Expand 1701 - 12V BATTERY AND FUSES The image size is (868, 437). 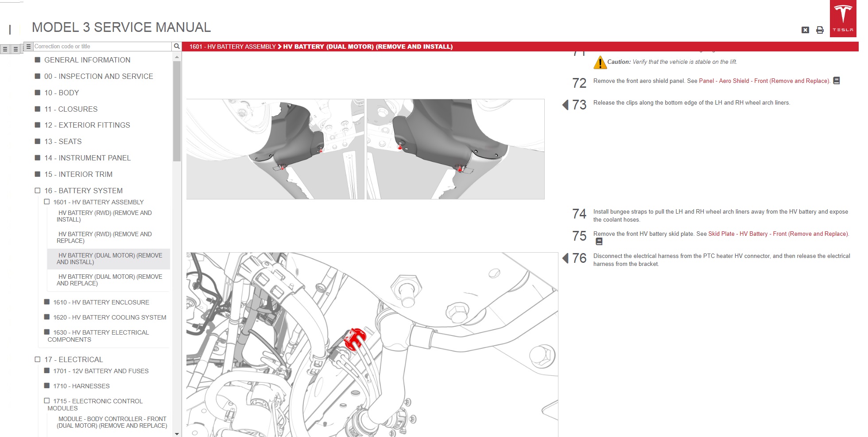pos(46,371)
